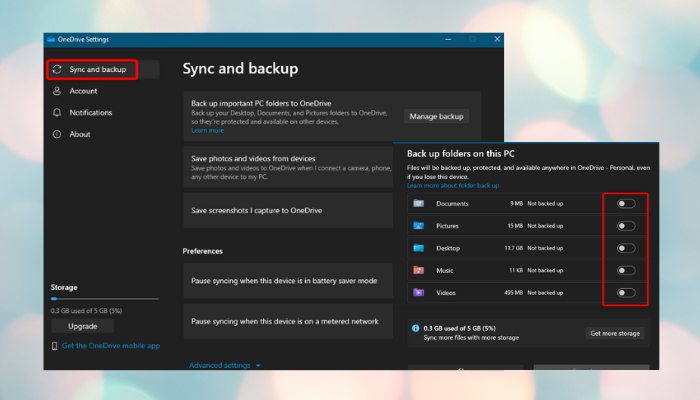Click the Music folder icon
This screenshot has height=400, width=700.
418,270
